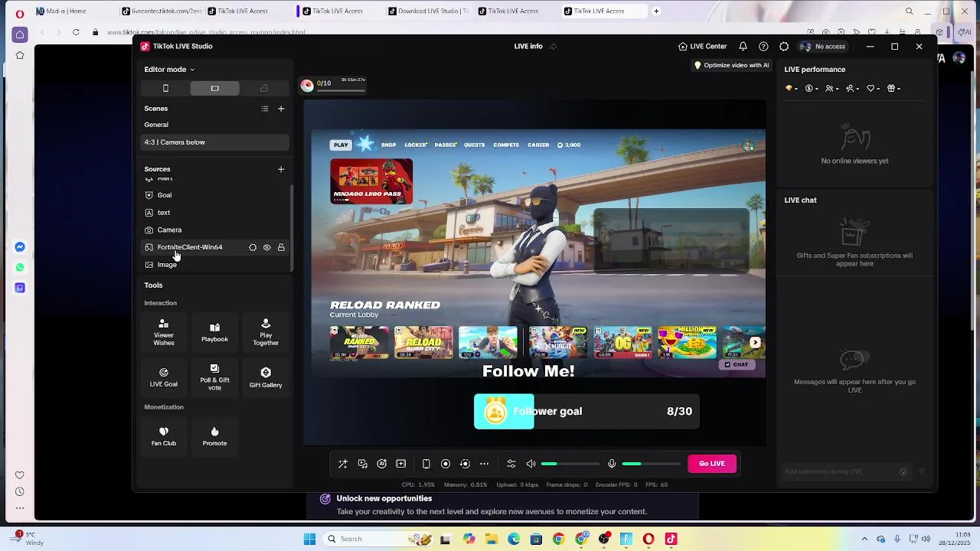The height and width of the screenshot is (551, 980).
Task: Select the text source
Action: 215,213
